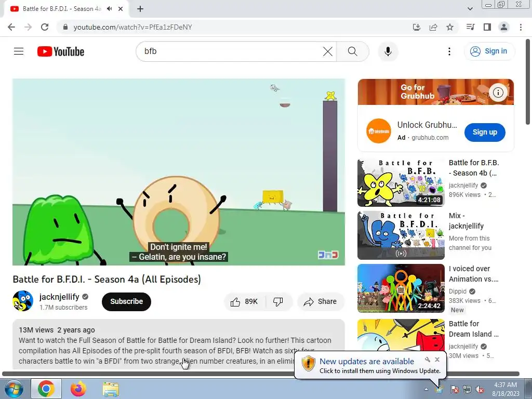Mute the tab via speaker icon
The image size is (532, 399).
[x=109, y=9]
